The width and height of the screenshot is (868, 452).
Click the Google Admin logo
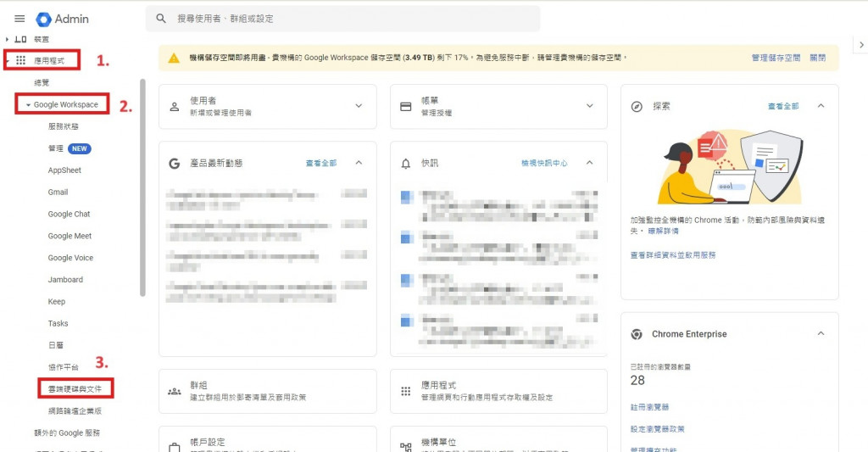(62, 19)
